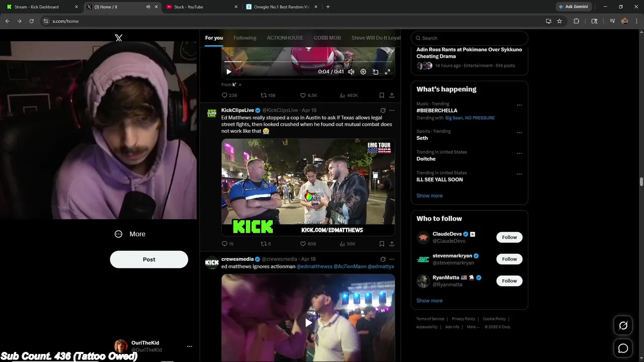Show more under Who to follow
This screenshot has width=644, height=362.
[430, 301]
